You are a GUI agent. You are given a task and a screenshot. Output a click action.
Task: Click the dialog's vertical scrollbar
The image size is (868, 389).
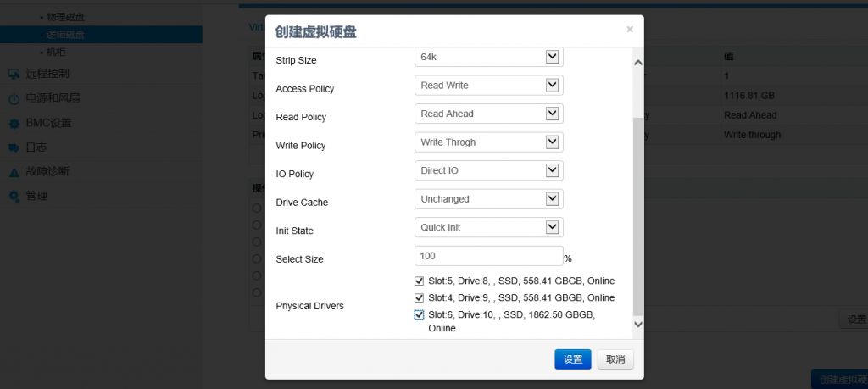638,212
